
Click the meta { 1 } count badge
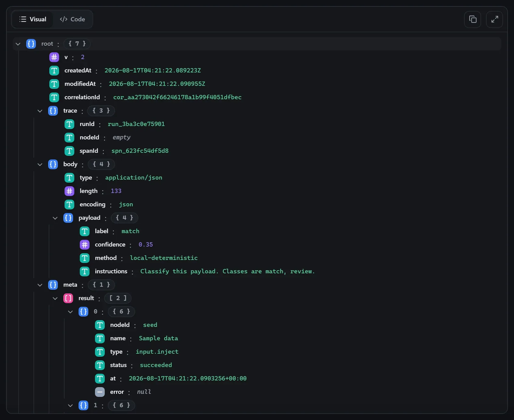pos(101,285)
